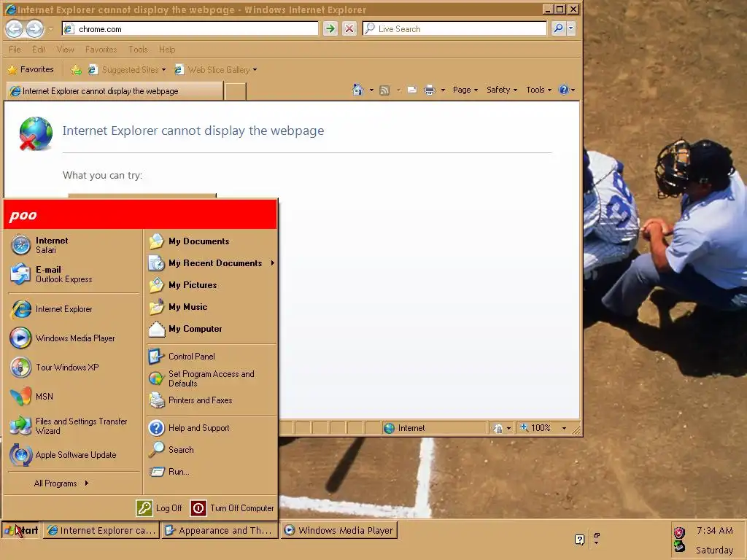The width and height of the screenshot is (747, 560).
Task: Open the Help menu
Action: (167, 50)
